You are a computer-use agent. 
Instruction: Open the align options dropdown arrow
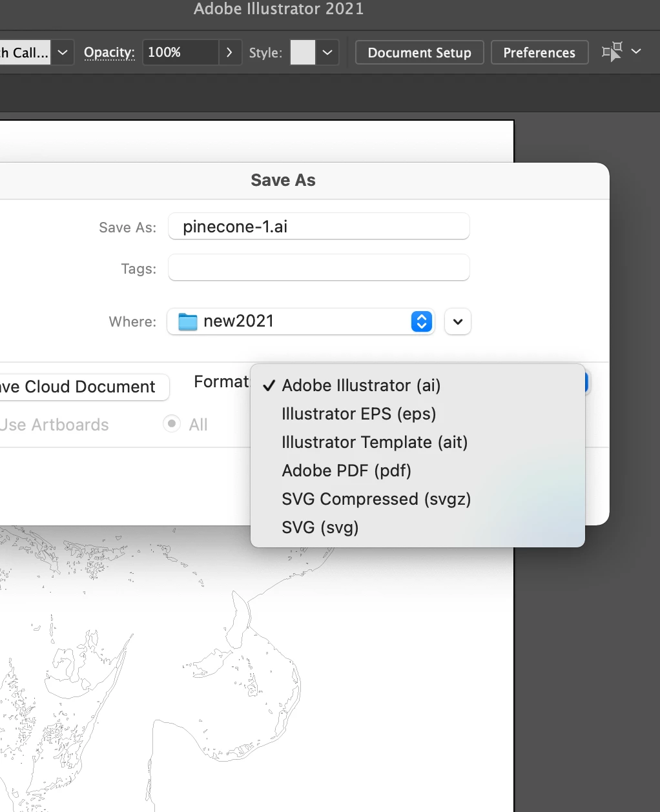click(636, 51)
